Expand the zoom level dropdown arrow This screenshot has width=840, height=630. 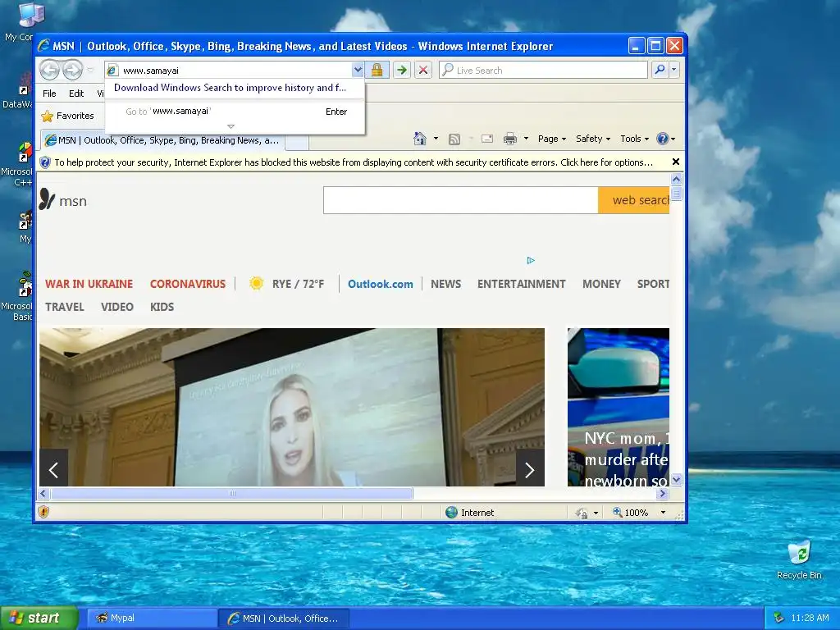coord(663,513)
